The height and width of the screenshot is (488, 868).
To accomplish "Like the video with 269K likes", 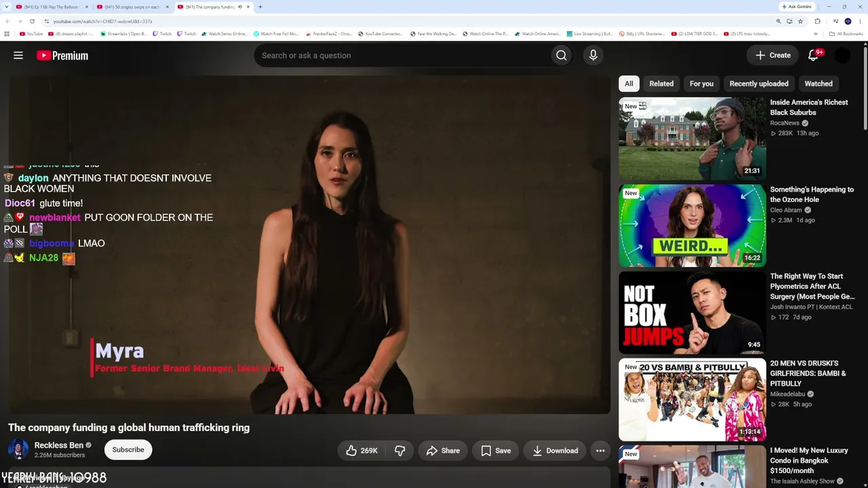I will click(362, 451).
